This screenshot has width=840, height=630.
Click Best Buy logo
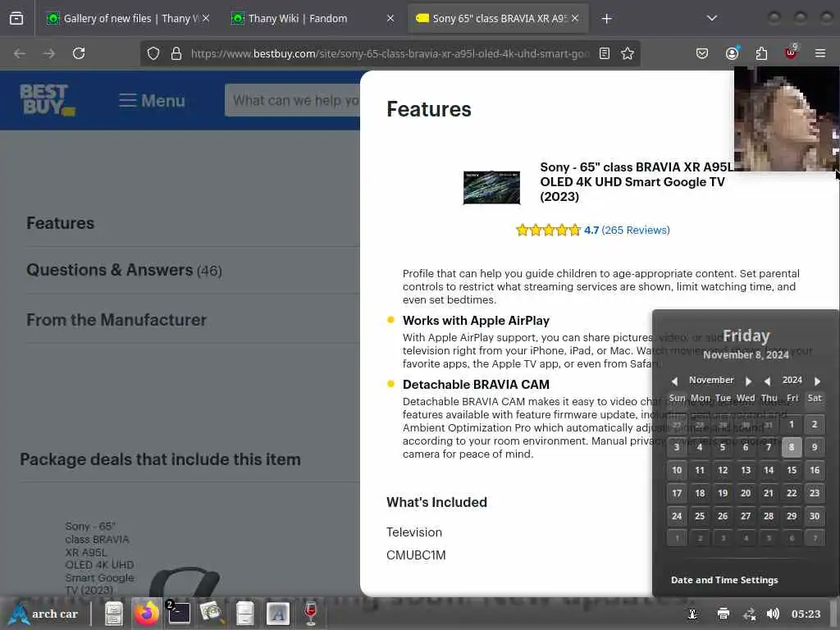[x=47, y=100]
